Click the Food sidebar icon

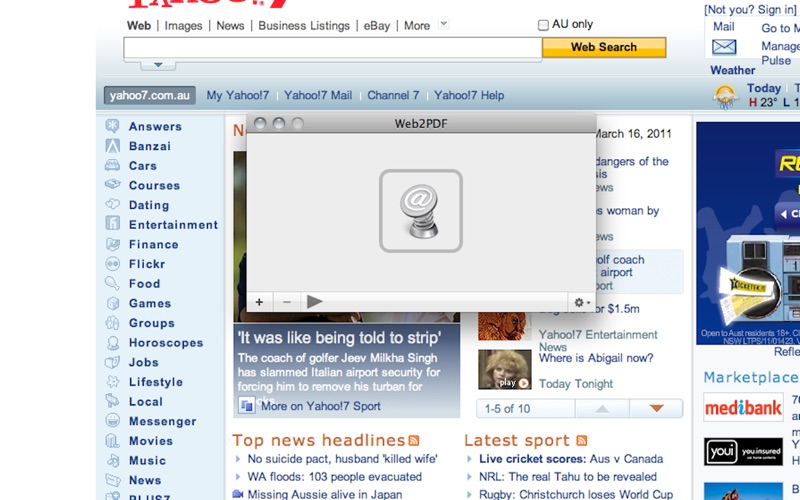tap(112, 283)
